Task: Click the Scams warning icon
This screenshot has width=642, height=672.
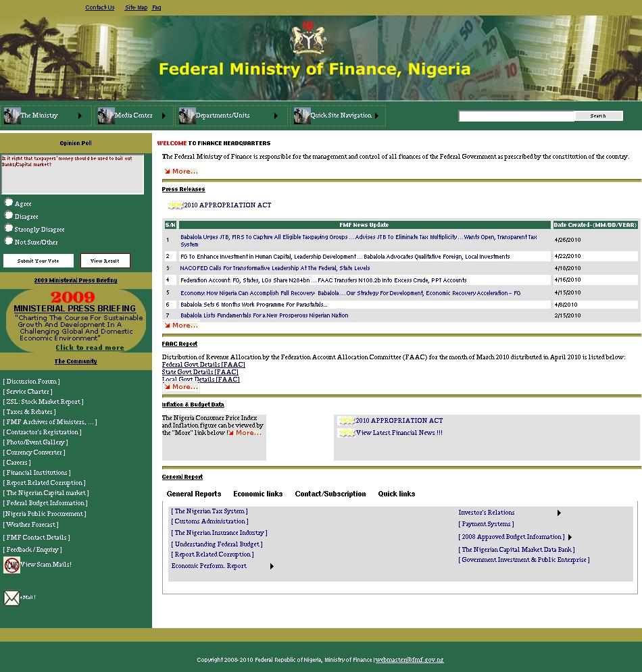Action: [11, 565]
